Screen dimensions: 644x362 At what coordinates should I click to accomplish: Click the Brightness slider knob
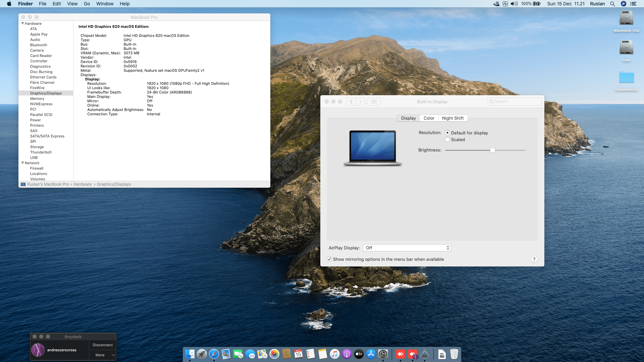tap(492, 150)
